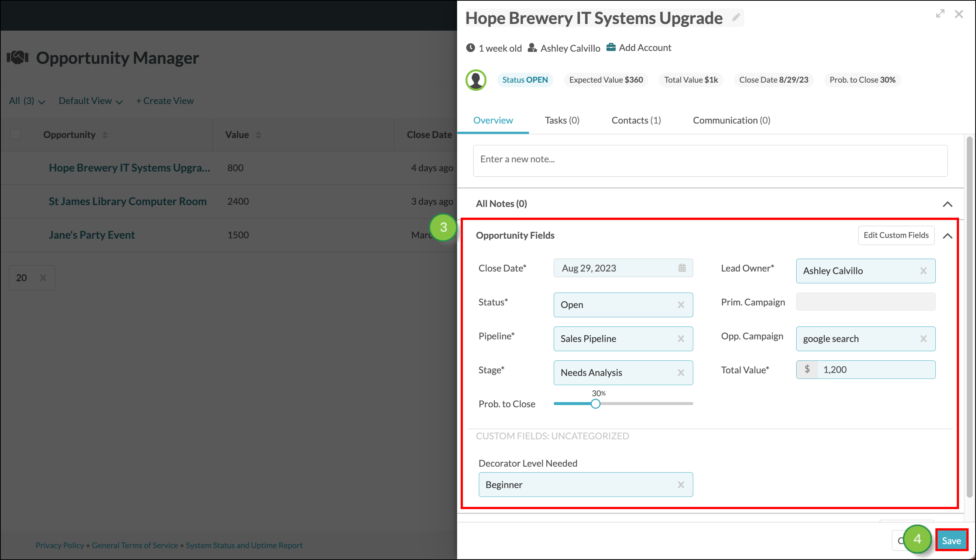
Task: Open the 20 rows per page dropdown
Action: tap(32, 278)
